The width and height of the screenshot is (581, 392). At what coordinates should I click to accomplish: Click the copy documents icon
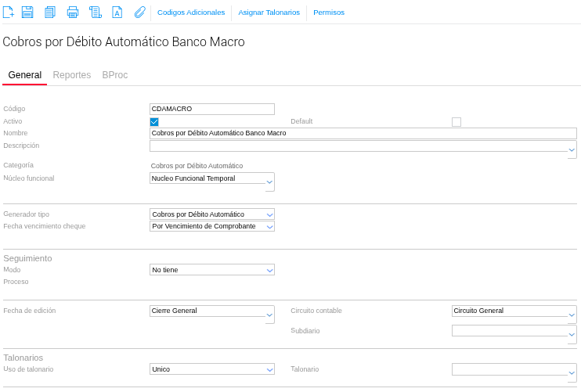pyautogui.click(x=50, y=12)
